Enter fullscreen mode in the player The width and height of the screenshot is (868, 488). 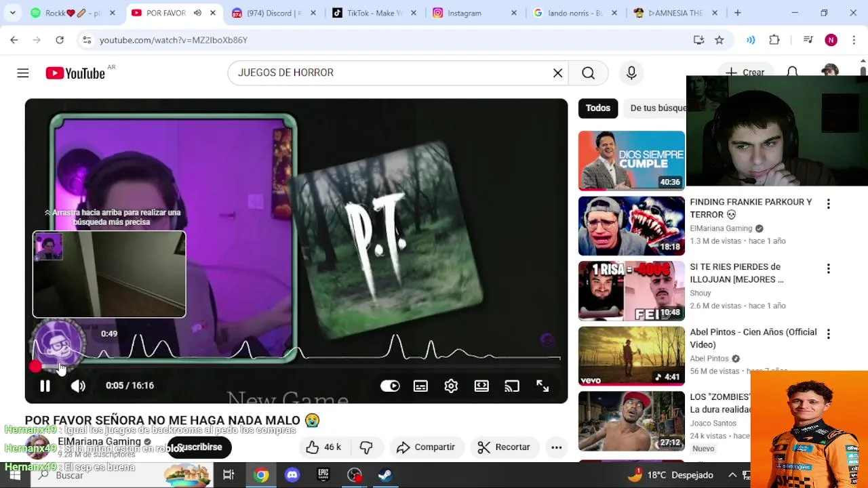click(x=542, y=386)
